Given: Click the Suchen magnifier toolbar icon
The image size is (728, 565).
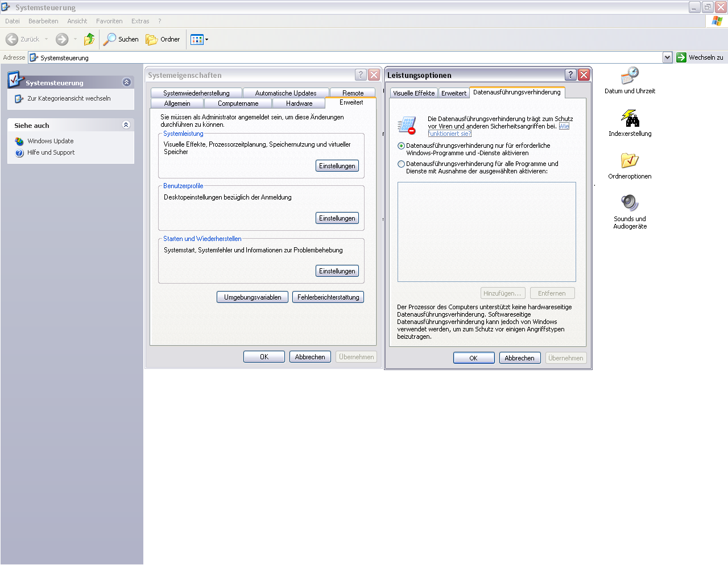Looking at the screenshot, I should [110, 39].
